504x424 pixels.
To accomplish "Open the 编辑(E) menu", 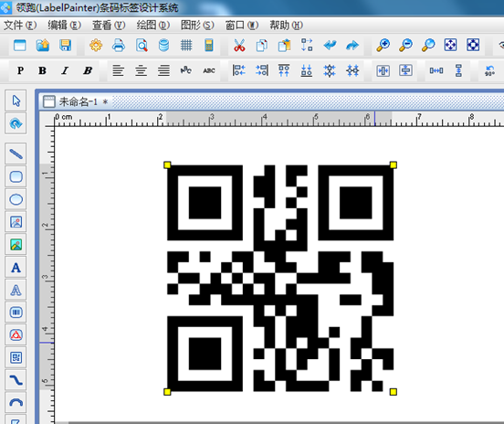I will click(x=64, y=25).
